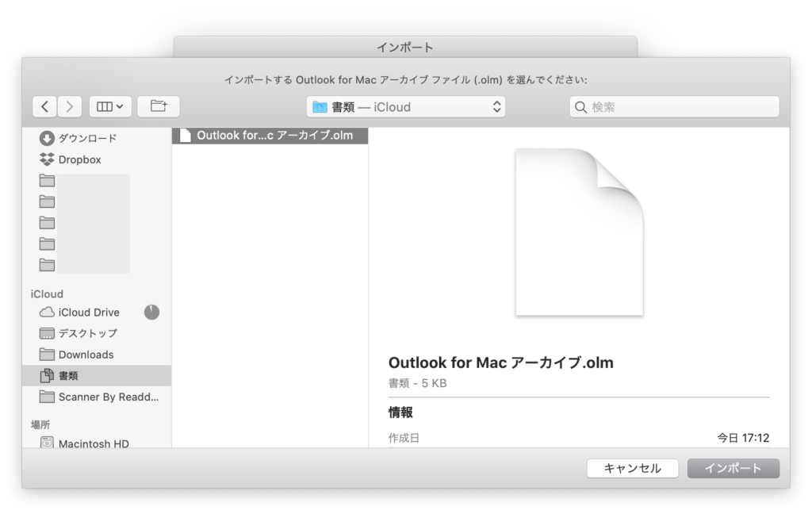Click the 作成日 label
812x514 pixels.
point(404,439)
